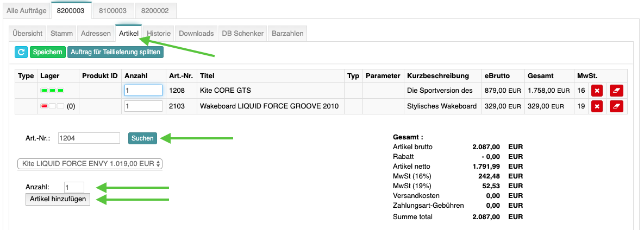Click the Anzahl field above Artikel hinzufügen
This screenshot has height=230, width=644.
[74, 187]
